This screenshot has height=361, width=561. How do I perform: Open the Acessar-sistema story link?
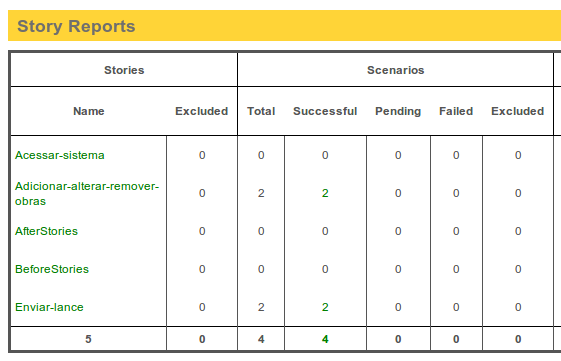click(x=60, y=155)
